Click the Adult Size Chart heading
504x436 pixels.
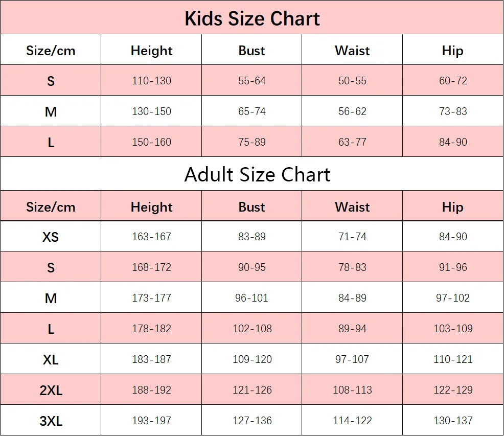coord(257,175)
